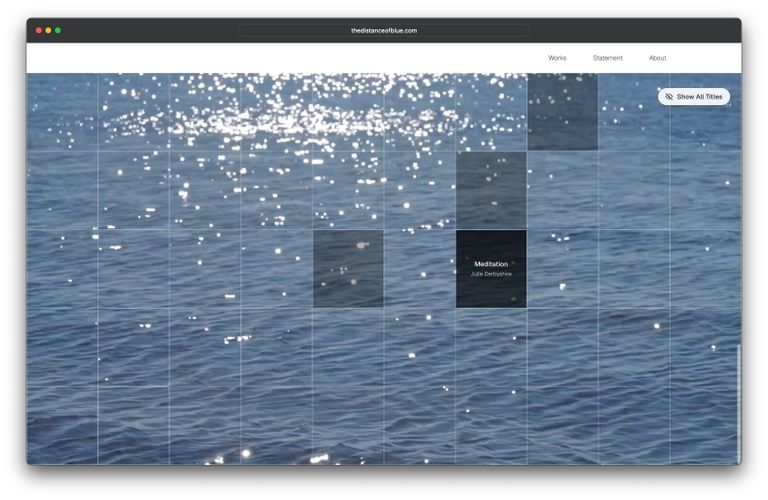Click the green fullscreen window button
The width and height of the screenshot is (768, 500).
[x=58, y=30]
